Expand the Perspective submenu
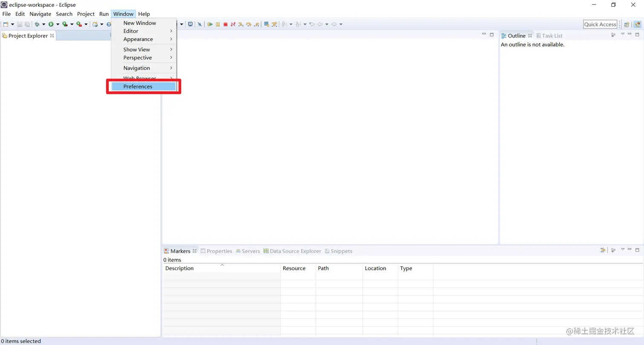The image size is (644, 345). click(144, 58)
